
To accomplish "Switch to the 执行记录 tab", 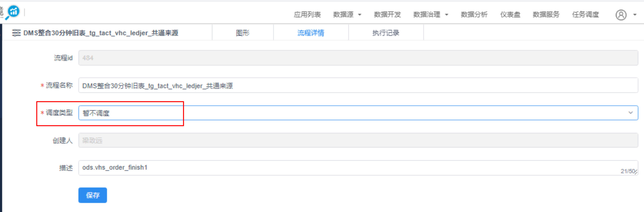I will [386, 33].
